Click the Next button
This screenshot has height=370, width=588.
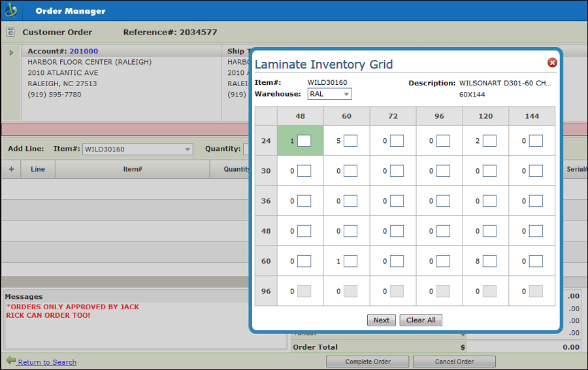click(382, 320)
